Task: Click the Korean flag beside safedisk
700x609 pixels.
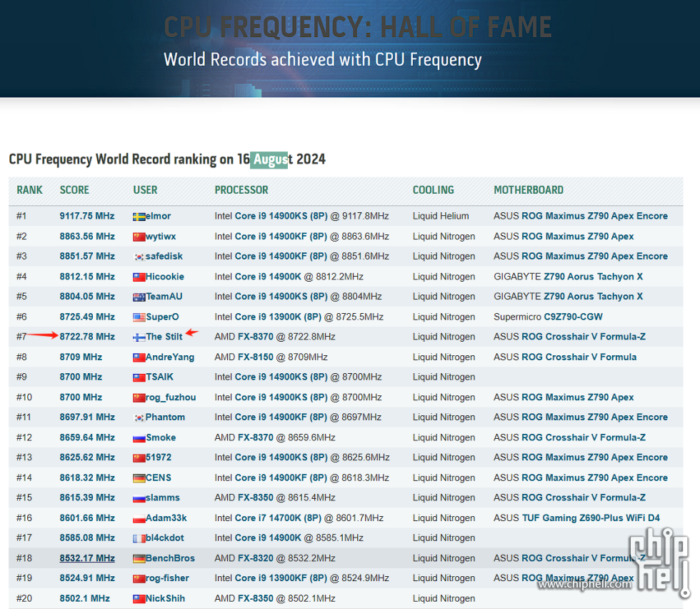Action: (x=139, y=257)
